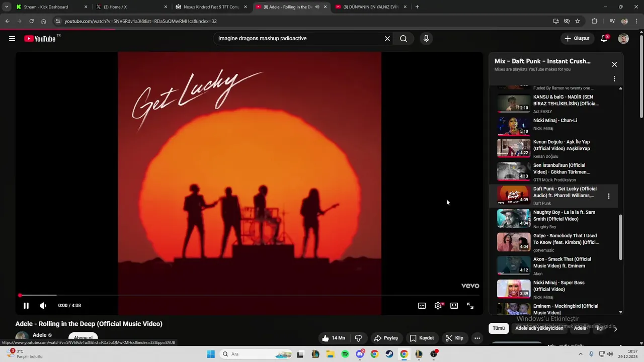Dislike the Adele video
The image size is (644, 362).
[x=359, y=338]
